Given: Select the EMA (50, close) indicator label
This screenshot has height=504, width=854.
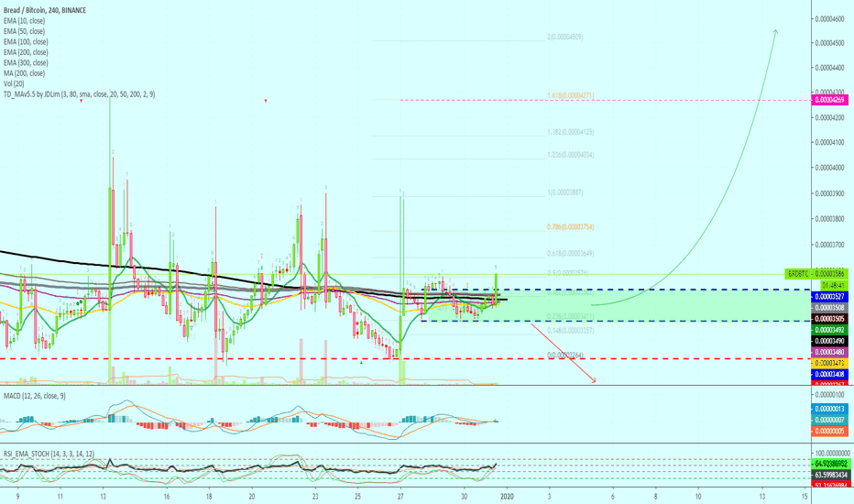Looking at the screenshot, I should tap(24, 31).
